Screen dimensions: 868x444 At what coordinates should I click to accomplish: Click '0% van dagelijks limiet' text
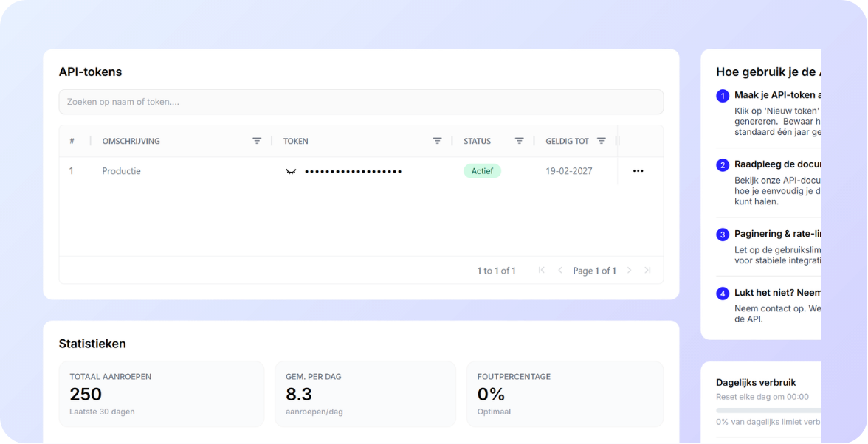pos(768,423)
